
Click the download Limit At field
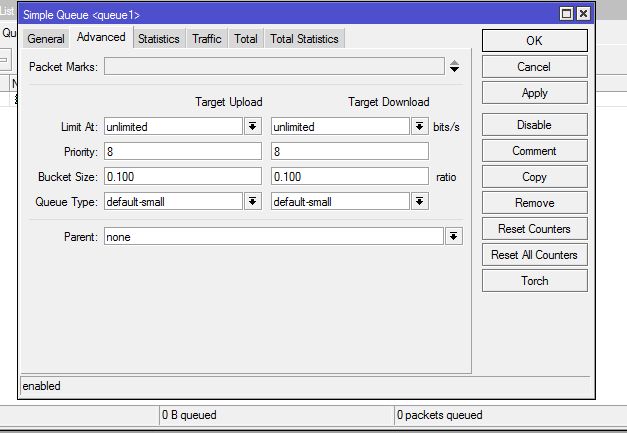340,126
